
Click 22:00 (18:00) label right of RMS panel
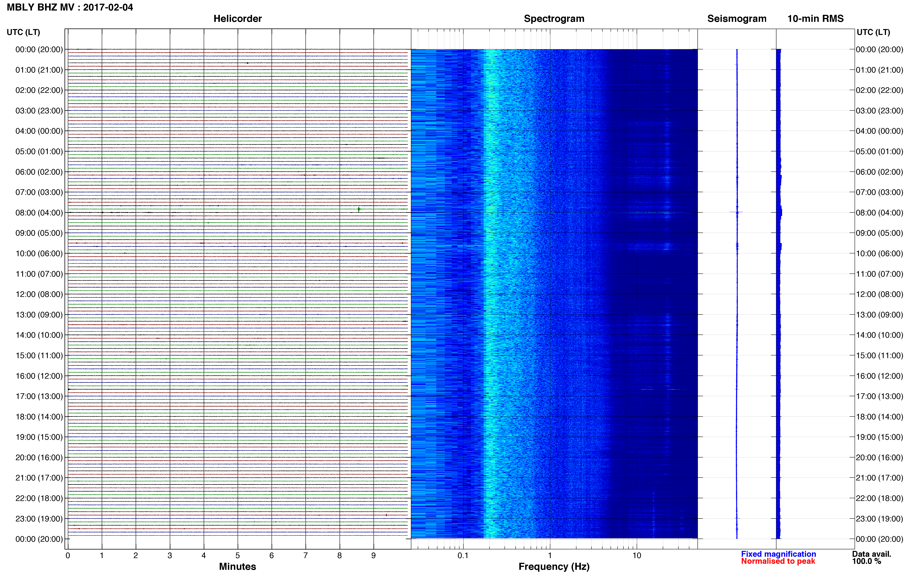(879, 498)
